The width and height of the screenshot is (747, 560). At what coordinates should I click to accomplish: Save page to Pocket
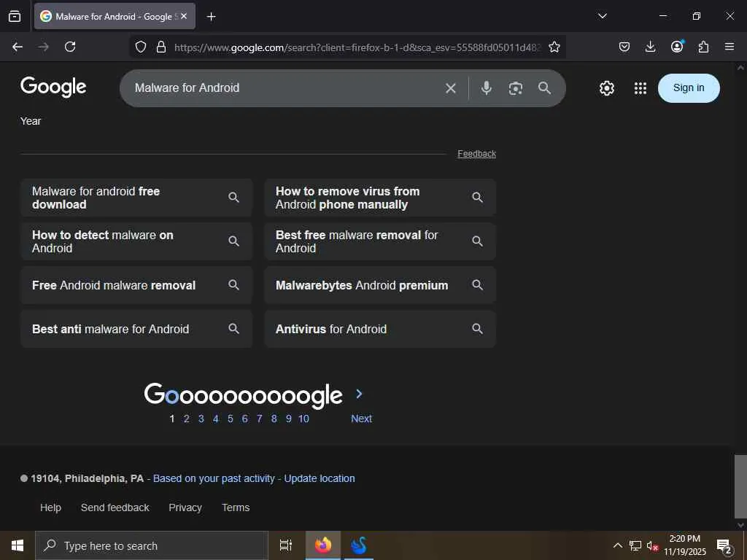(624, 47)
